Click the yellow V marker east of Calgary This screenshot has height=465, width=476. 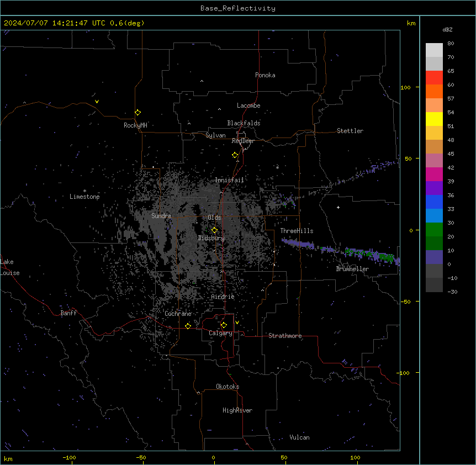pyautogui.click(x=237, y=323)
